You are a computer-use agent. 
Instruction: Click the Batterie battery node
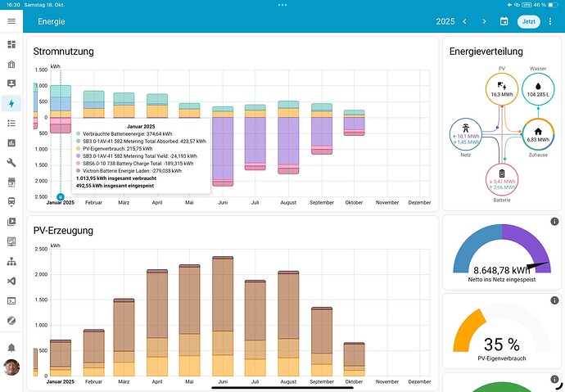(502, 180)
